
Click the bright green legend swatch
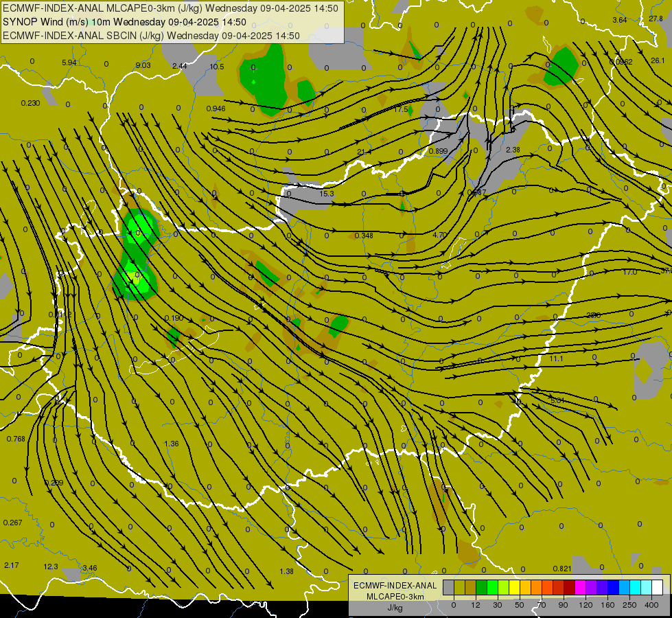[x=492, y=588]
